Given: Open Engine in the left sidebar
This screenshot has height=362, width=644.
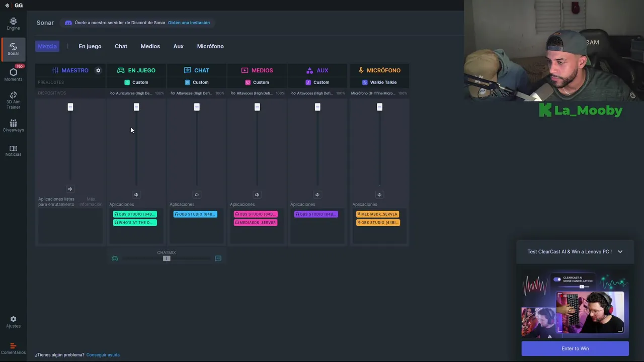Looking at the screenshot, I should click(x=13, y=24).
